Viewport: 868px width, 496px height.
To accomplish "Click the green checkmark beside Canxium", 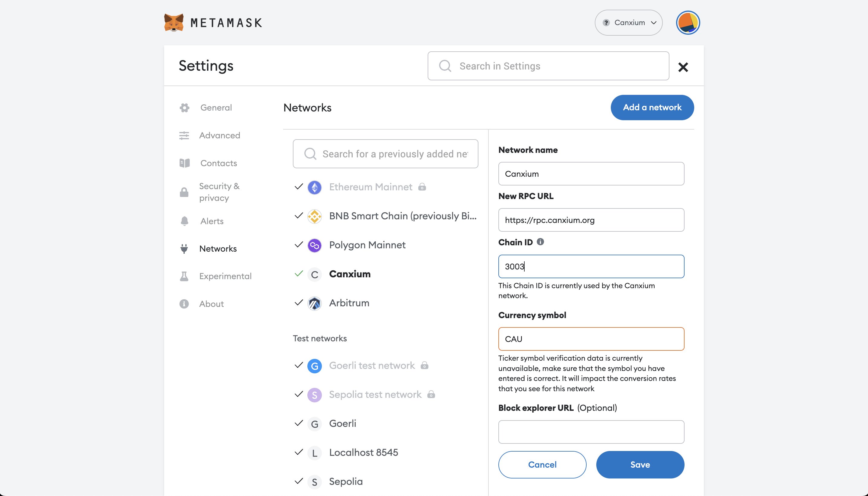I will 299,274.
